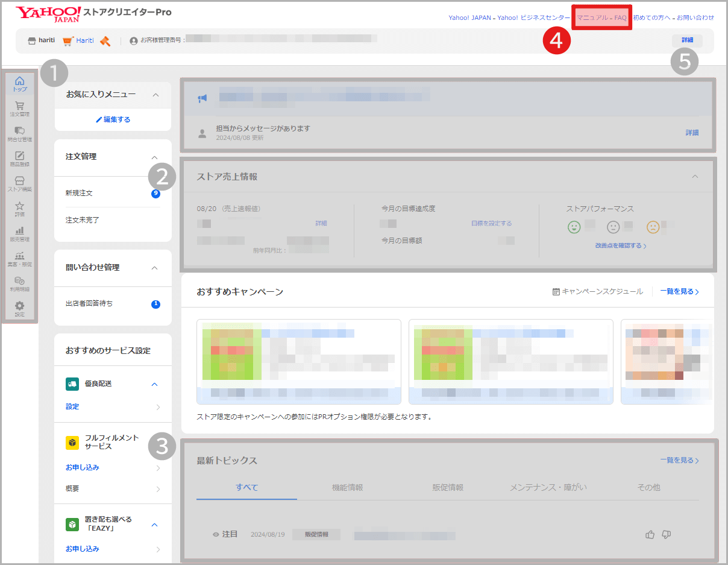Image resolution: width=728 pixels, height=565 pixels.
Task: Collapse the 置き配も選べる EAZY section
Action: coord(154,525)
